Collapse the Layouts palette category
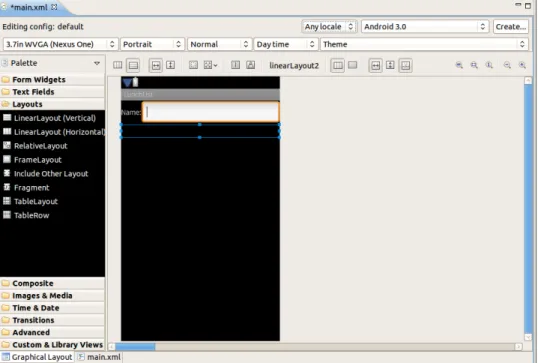This screenshot has width=538, height=363. click(52, 104)
